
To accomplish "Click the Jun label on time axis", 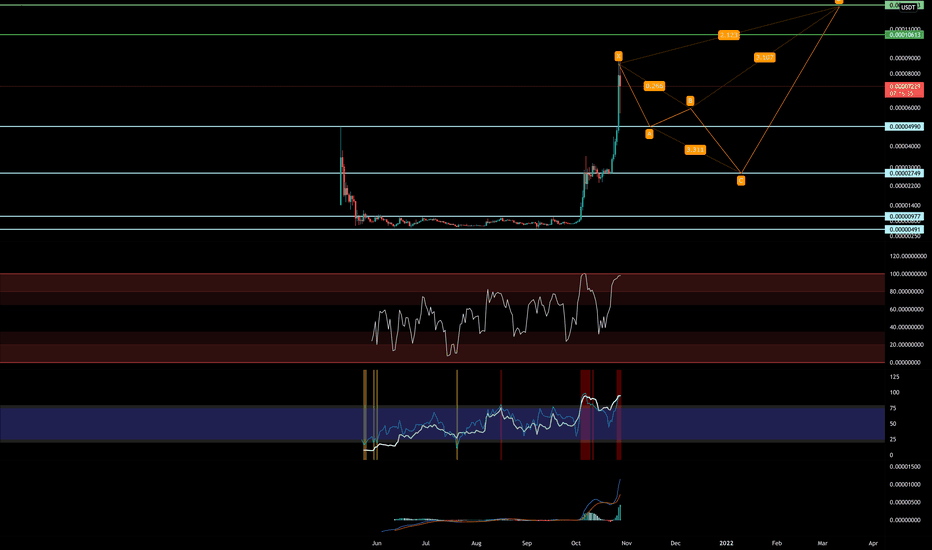I will pos(376,543).
